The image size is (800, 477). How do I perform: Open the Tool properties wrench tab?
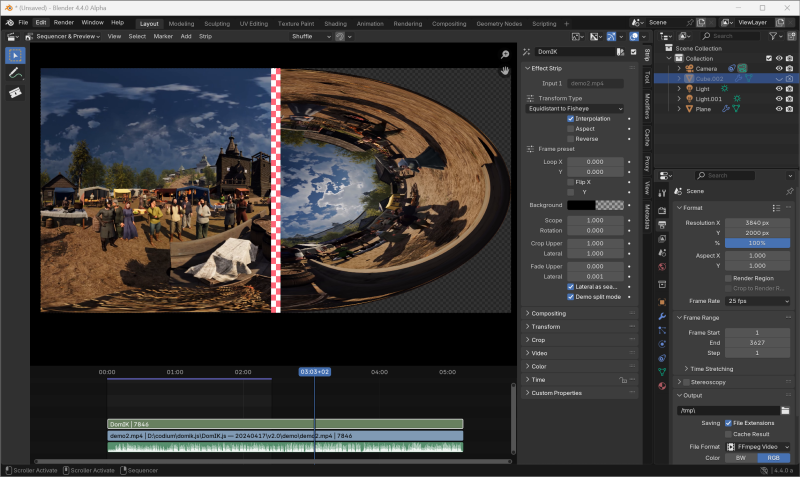pos(662,193)
